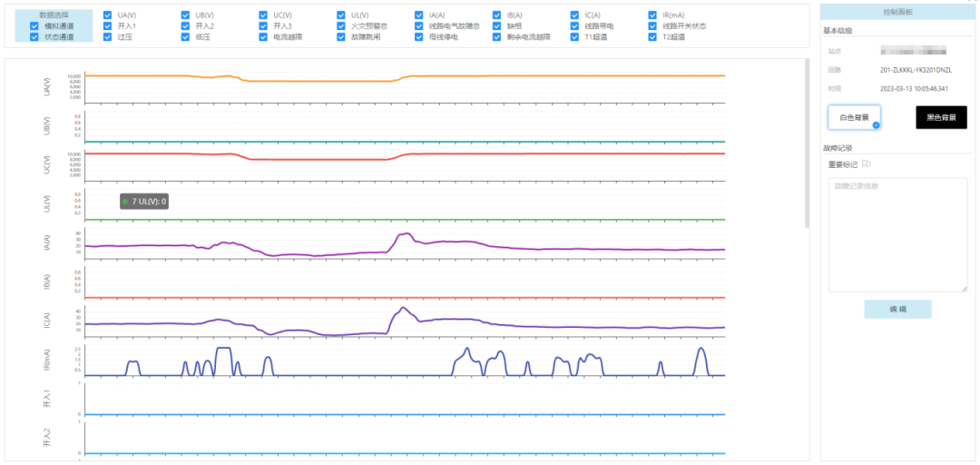Click the resize handle of fault record textarea
Screen dimensions: 980x465
coord(964,288)
